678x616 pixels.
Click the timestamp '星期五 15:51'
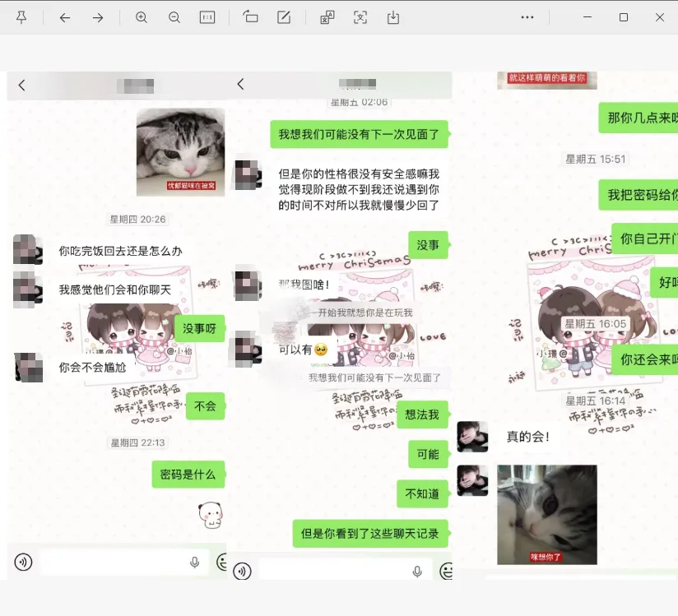coord(596,159)
